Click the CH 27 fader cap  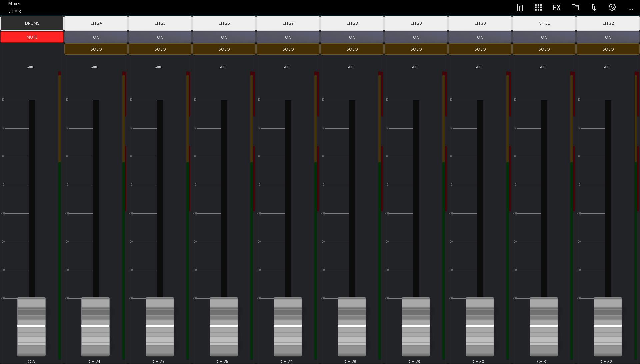(x=288, y=327)
